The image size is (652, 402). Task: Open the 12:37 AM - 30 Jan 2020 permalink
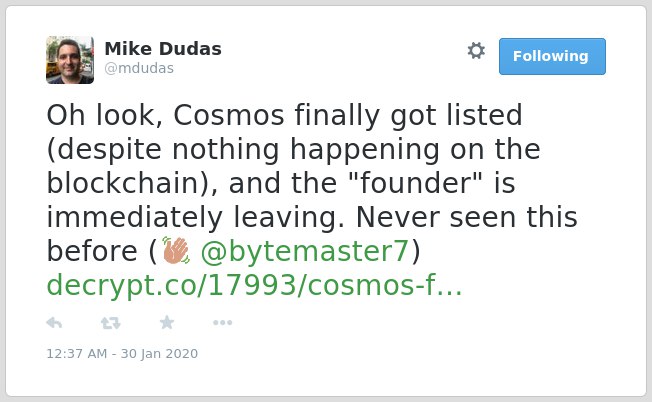click(x=122, y=354)
